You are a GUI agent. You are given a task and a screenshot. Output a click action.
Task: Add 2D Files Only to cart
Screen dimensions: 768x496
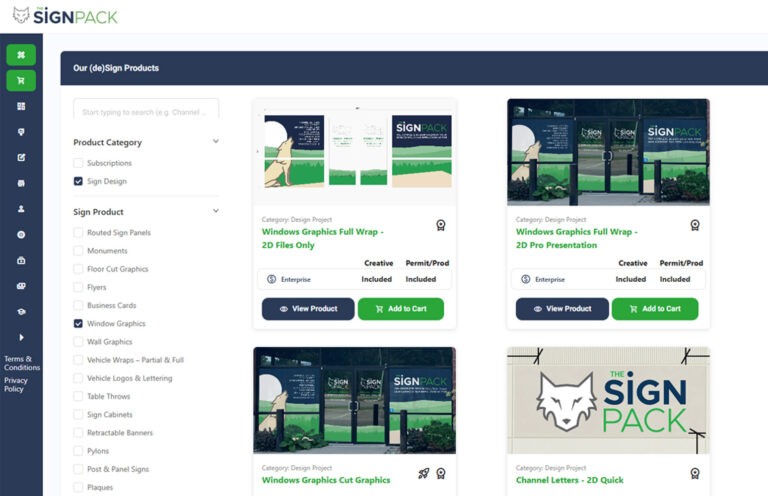401,309
